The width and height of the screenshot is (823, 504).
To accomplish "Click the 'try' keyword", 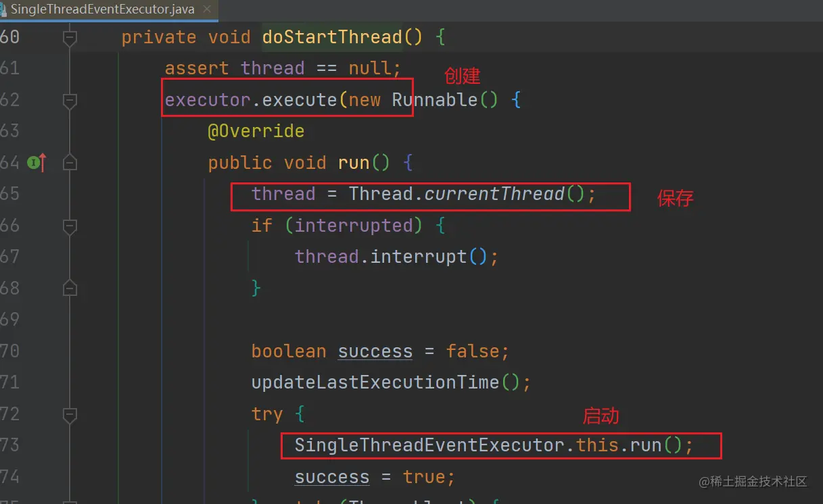I will (x=267, y=414).
